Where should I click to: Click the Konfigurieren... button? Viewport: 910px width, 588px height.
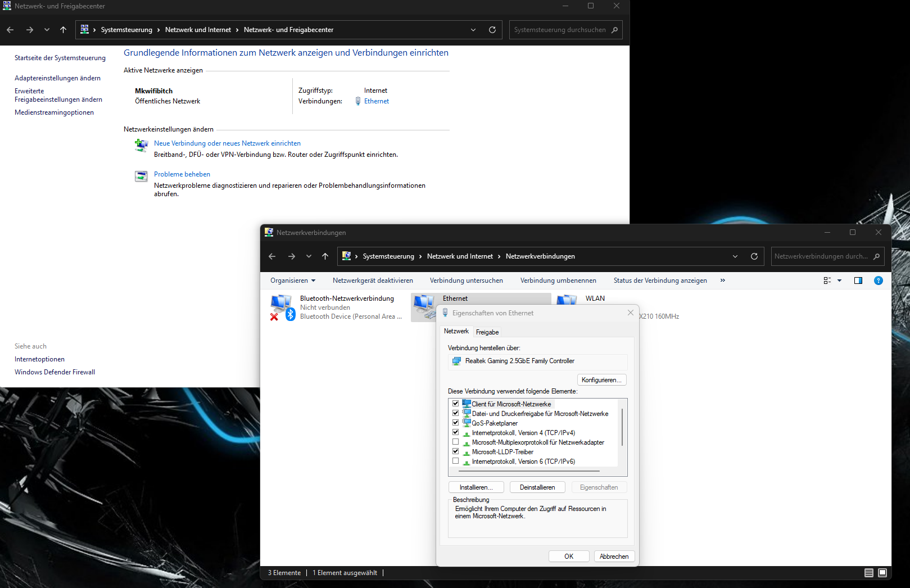(x=601, y=380)
